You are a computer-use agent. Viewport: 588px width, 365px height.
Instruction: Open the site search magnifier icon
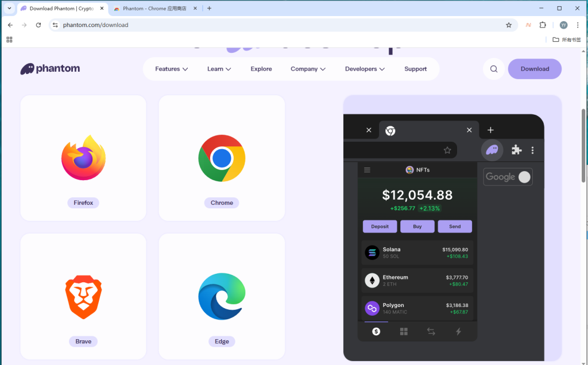tap(494, 69)
